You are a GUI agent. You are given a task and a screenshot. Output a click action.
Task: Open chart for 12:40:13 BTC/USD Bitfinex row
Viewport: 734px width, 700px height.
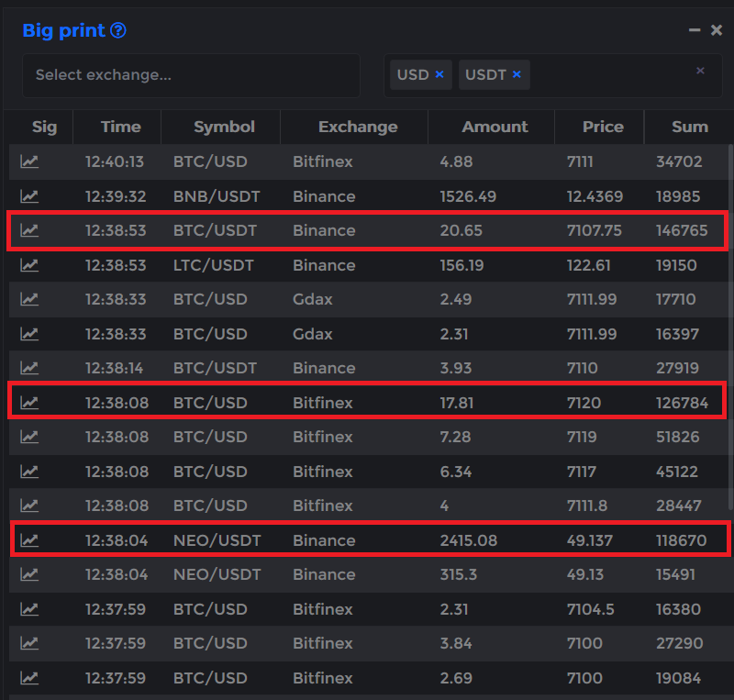click(29, 162)
